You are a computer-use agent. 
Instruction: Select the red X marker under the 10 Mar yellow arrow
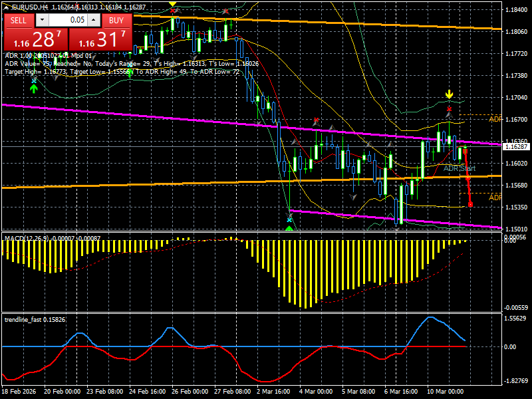click(x=450, y=109)
